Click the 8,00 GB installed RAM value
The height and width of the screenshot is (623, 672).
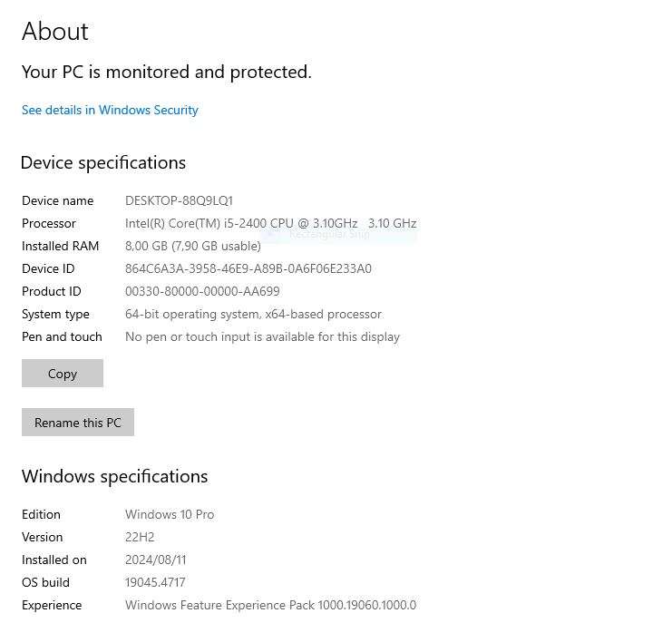click(192, 246)
